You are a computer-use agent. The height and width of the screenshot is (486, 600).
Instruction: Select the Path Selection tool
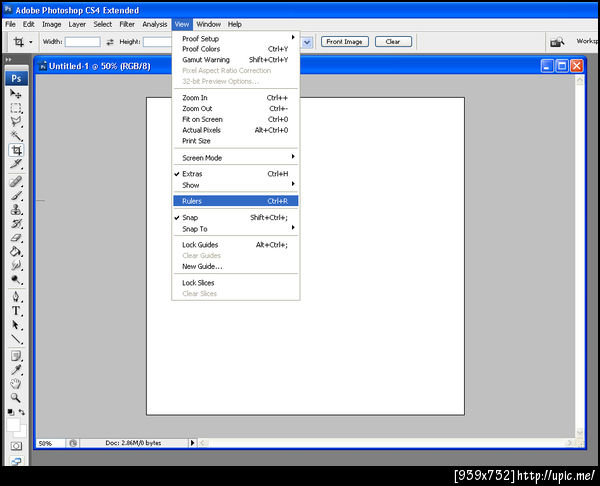pyautogui.click(x=16, y=325)
